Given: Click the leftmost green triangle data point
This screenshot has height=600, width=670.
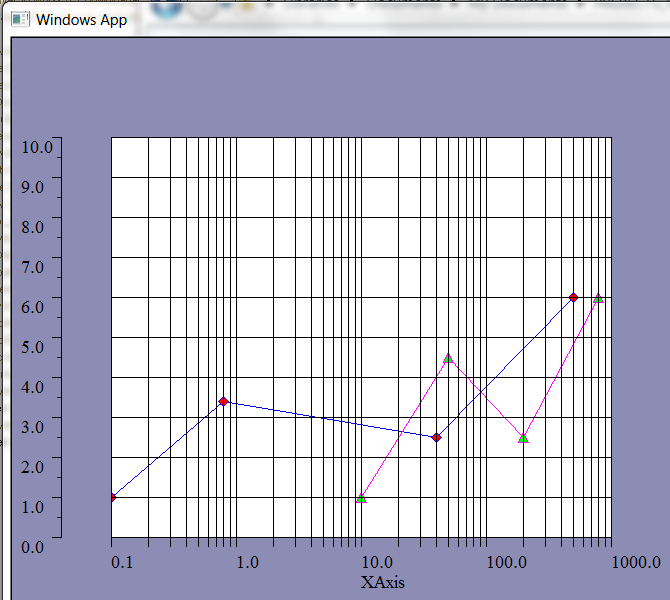Looking at the screenshot, I should click(361, 498).
